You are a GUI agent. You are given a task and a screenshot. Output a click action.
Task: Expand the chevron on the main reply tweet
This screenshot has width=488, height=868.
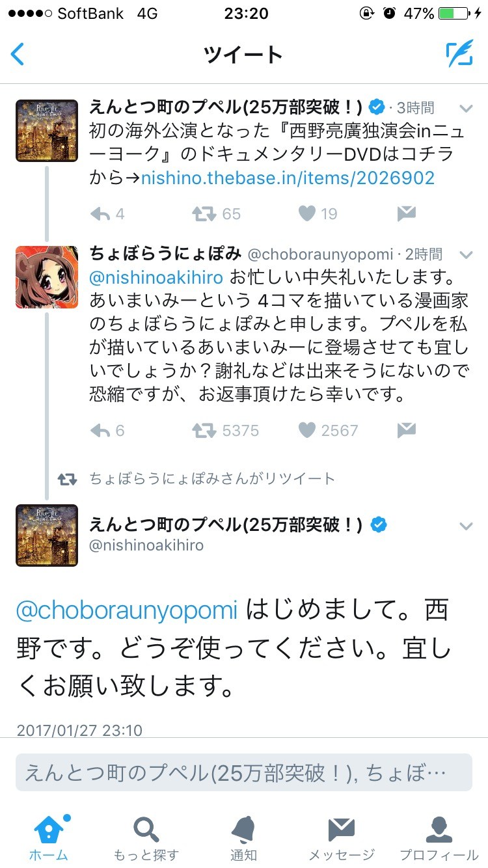click(x=466, y=526)
